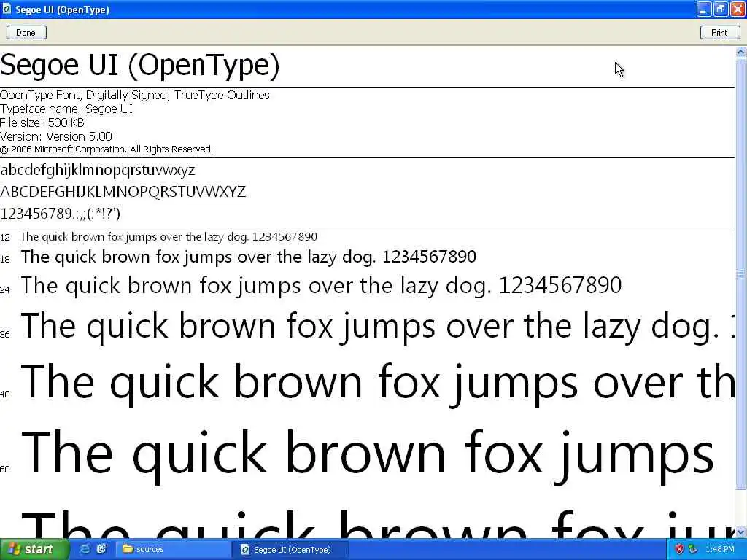Click the 1:48 PM system clock

720,550
